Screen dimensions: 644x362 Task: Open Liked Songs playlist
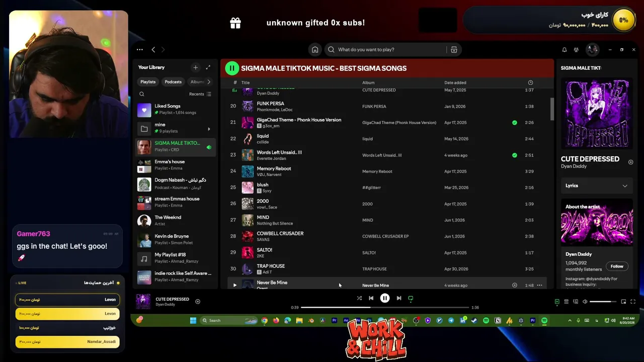pyautogui.click(x=175, y=109)
